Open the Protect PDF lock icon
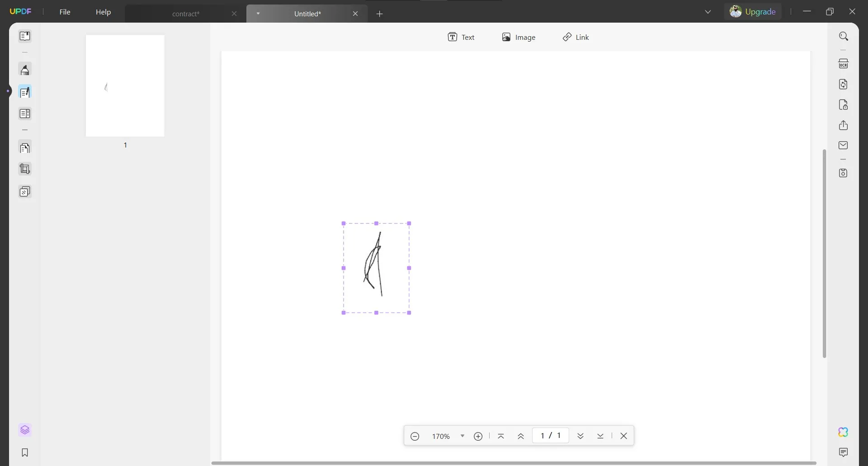Image resolution: width=868 pixels, height=466 pixels. pos(844,105)
